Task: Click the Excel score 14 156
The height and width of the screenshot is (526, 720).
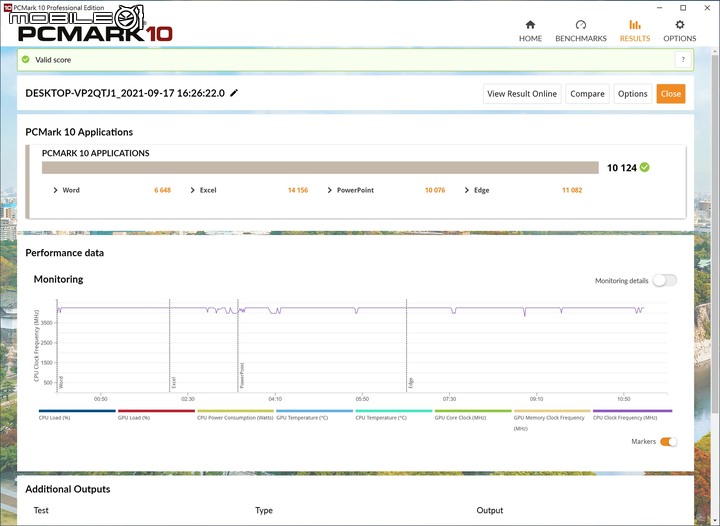Action: tap(298, 190)
